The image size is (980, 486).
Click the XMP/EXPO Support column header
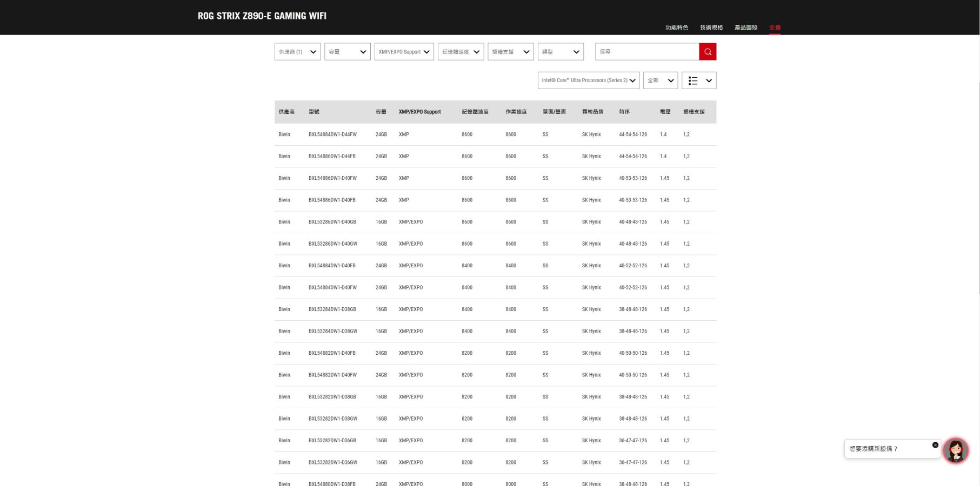pos(420,112)
